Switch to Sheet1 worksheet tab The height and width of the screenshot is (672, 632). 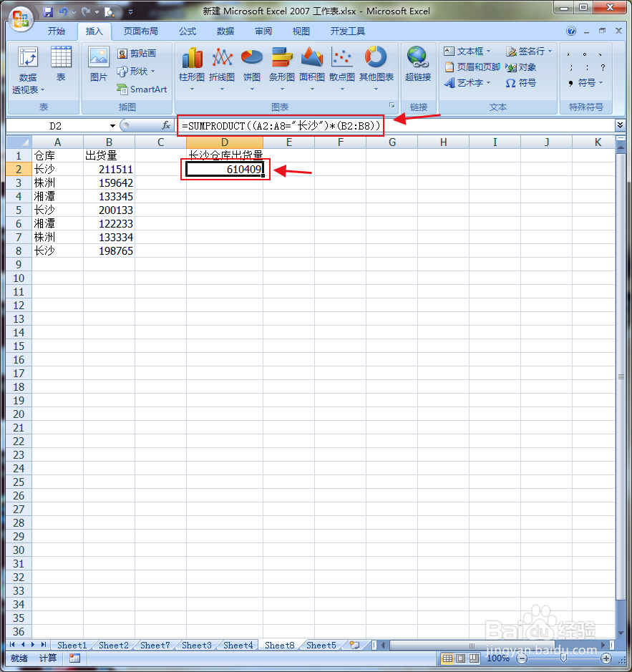(72, 645)
